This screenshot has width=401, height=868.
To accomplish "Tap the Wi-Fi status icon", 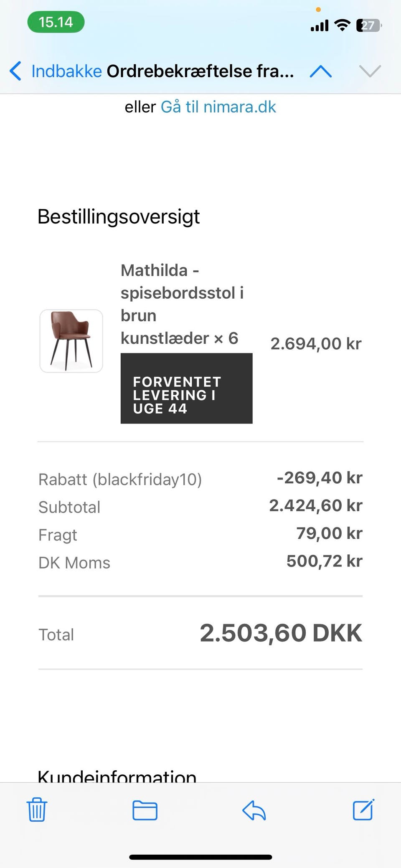I will click(x=343, y=25).
